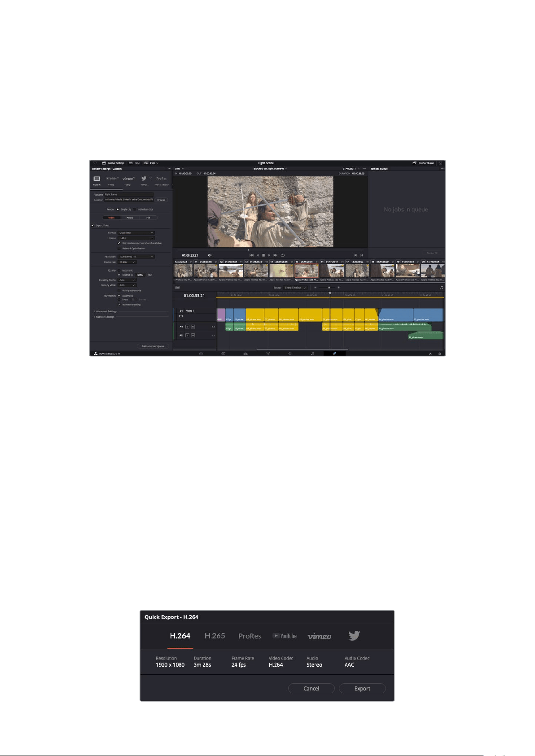
Task: Toggle timeline view options icon
Action: 177,288
